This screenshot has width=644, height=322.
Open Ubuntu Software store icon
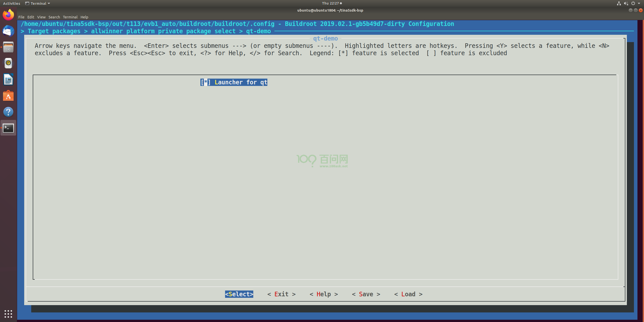[8, 96]
